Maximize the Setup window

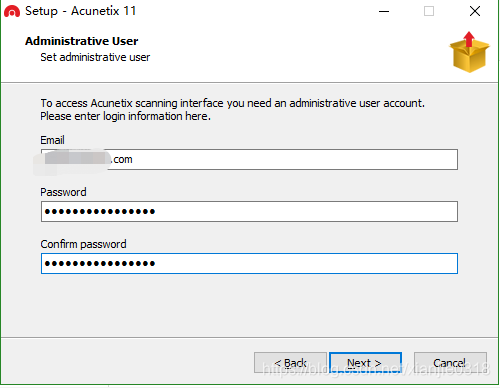coord(429,11)
